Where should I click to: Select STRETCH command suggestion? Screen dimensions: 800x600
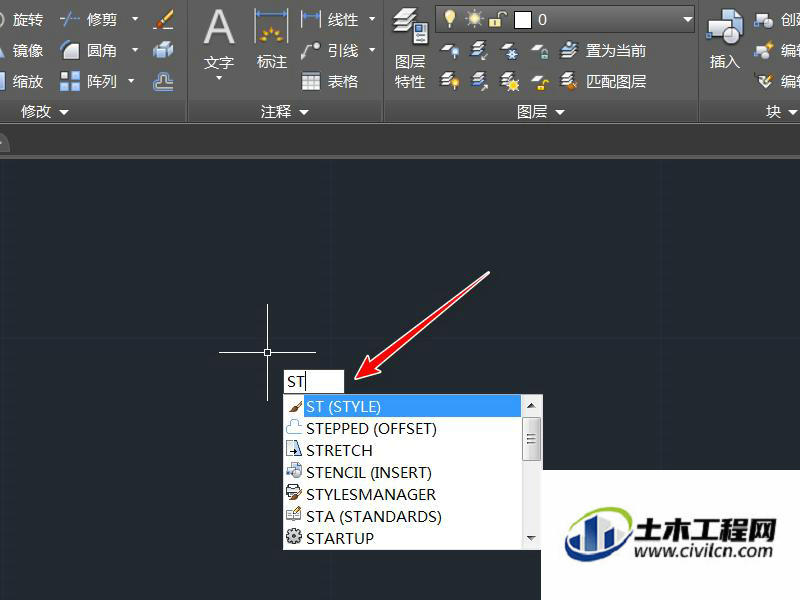click(x=402, y=451)
